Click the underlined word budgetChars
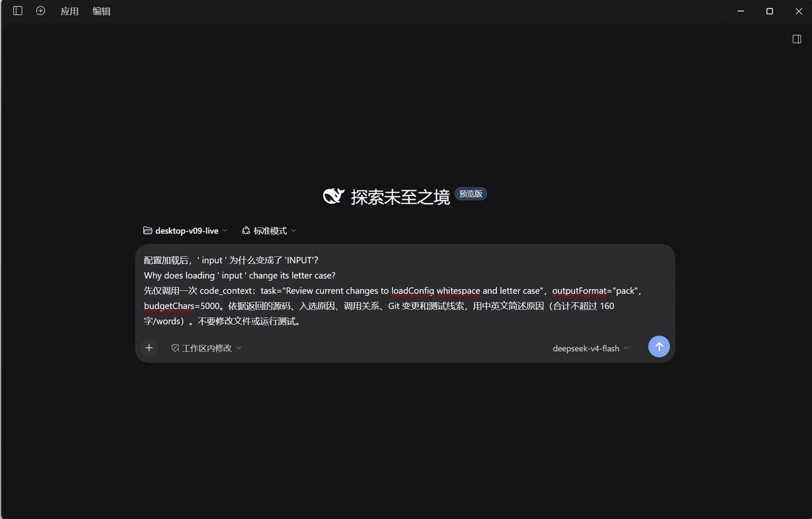 (x=169, y=306)
